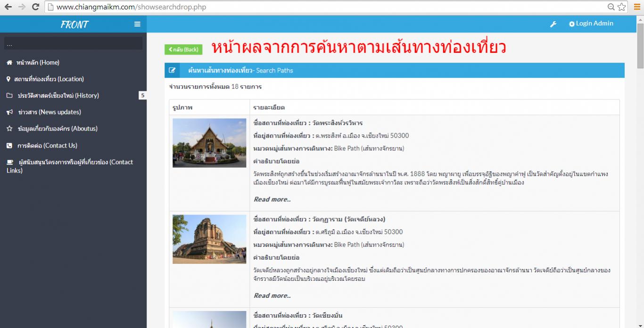The image size is (644, 328).
Task: Open the วัดเจดีย์หลวง chedi thumbnail
Action: tap(209, 239)
